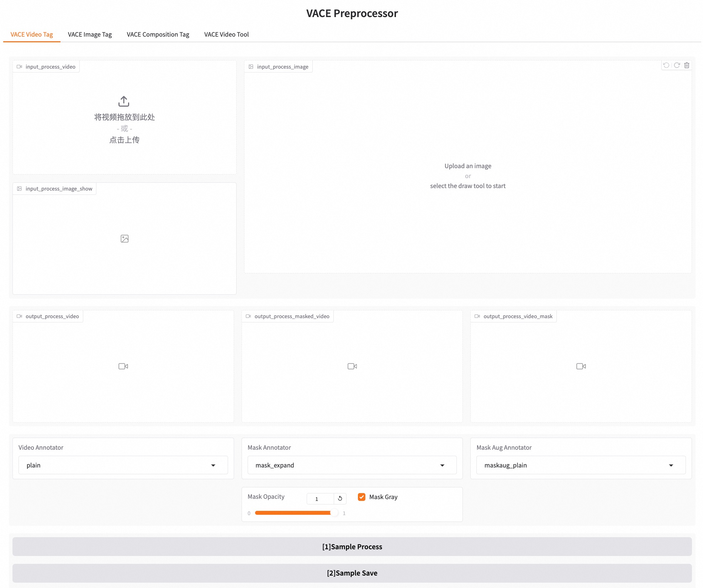Click the video upload arrow icon
Viewport: 703px width, 588px height.
pyautogui.click(x=124, y=101)
